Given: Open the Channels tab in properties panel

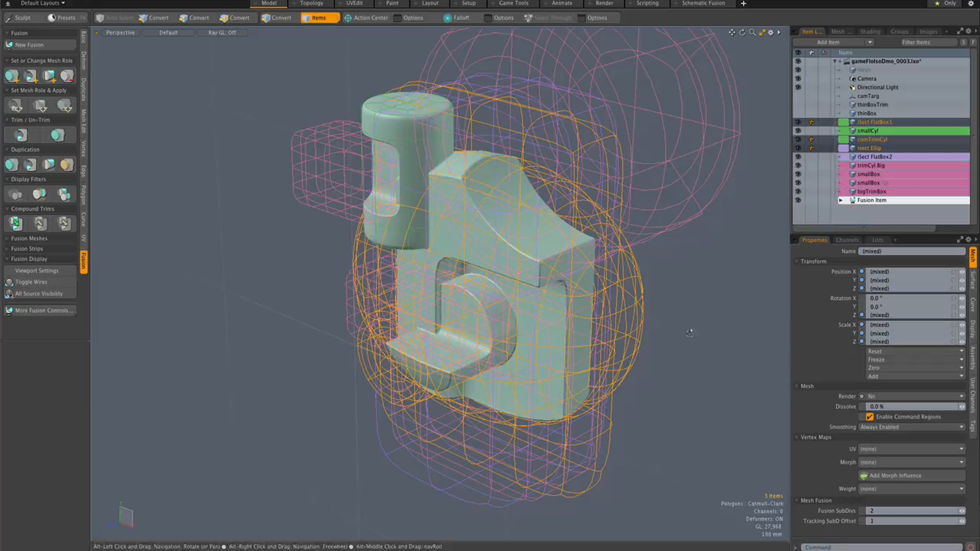Looking at the screenshot, I should 847,240.
